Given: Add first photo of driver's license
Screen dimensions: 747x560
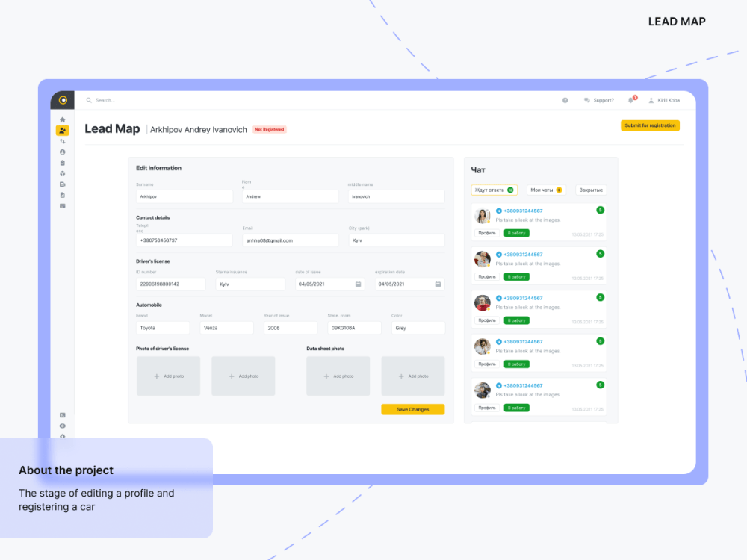Looking at the screenshot, I should [169, 376].
